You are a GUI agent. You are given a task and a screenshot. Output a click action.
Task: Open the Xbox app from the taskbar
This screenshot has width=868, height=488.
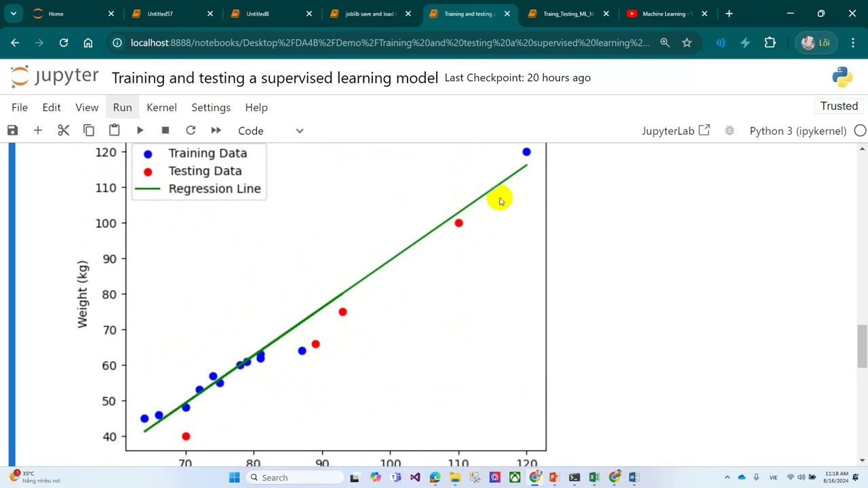click(x=515, y=477)
